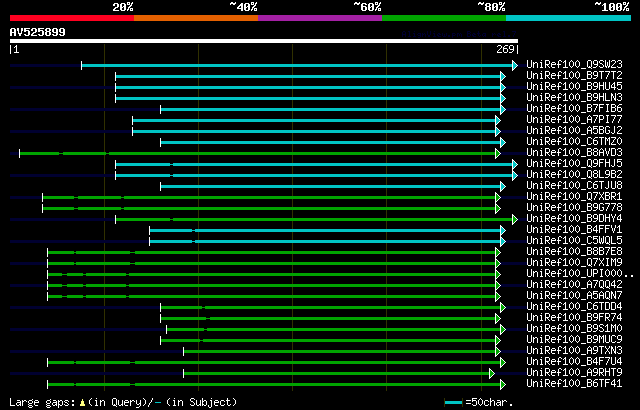The height and width of the screenshot is (410, 640).
Task: Click the cyan alignment bar for UniRef100_C6TJU8
Action: (333, 186)
